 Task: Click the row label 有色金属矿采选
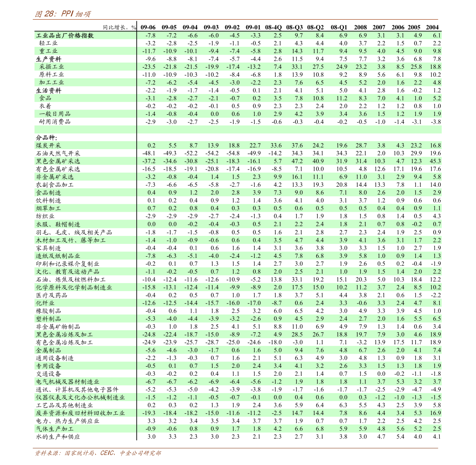(58, 169)
